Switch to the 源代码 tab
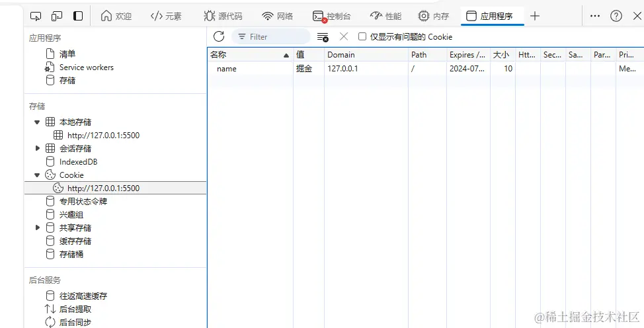 point(223,16)
